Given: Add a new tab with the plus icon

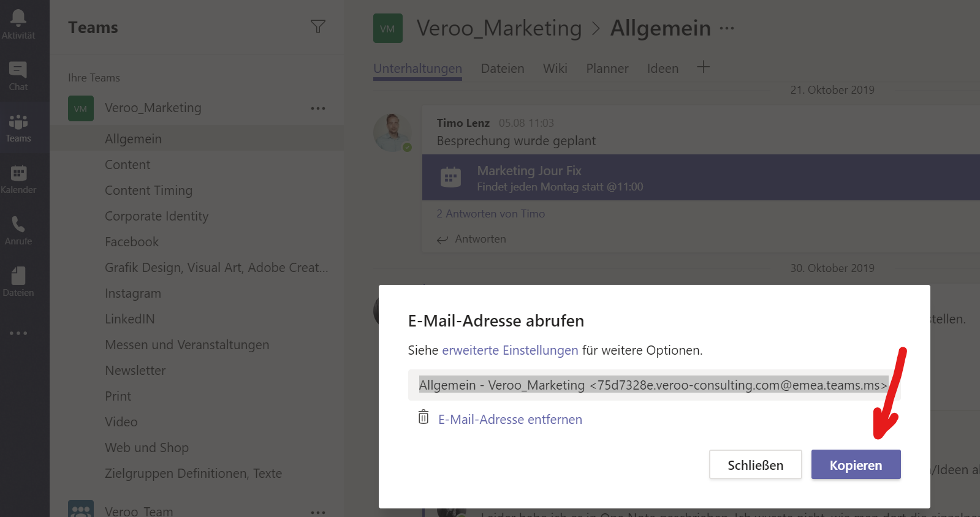Looking at the screenshot, I should click(x=703, y=67).
